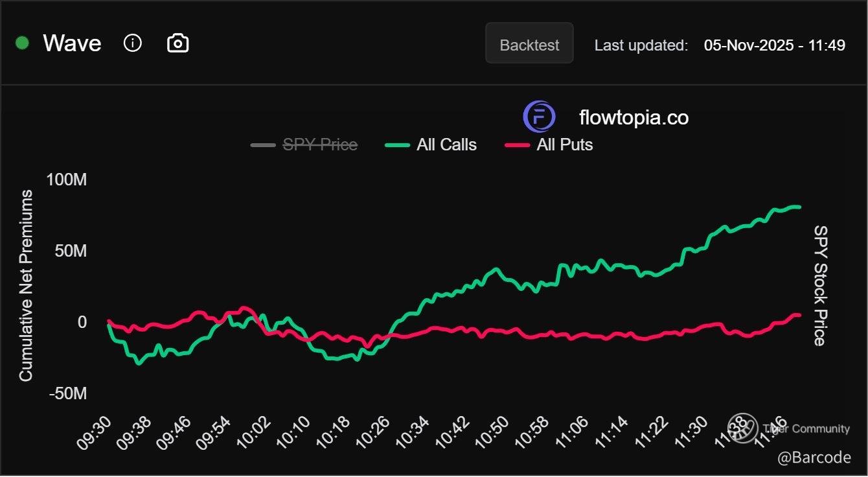This screenshot has width=868, height=477.
Task: Click the 100M y-axis label
Action: 66,180
